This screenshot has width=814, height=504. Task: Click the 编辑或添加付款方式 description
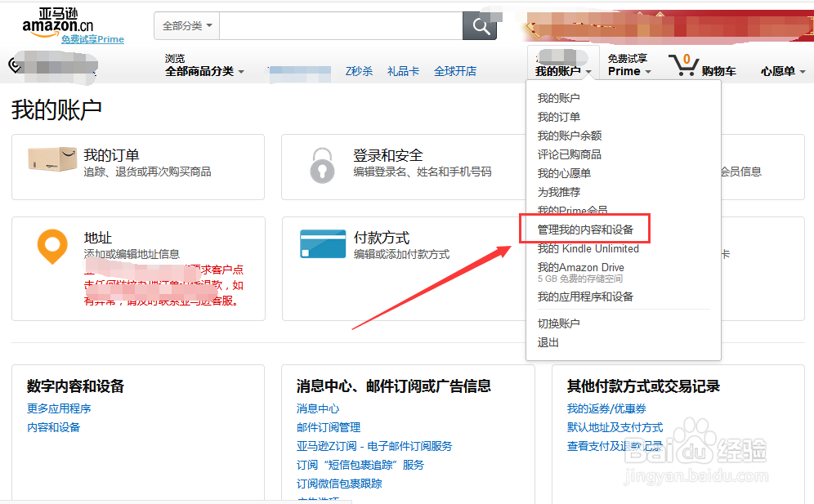point(402,254)
